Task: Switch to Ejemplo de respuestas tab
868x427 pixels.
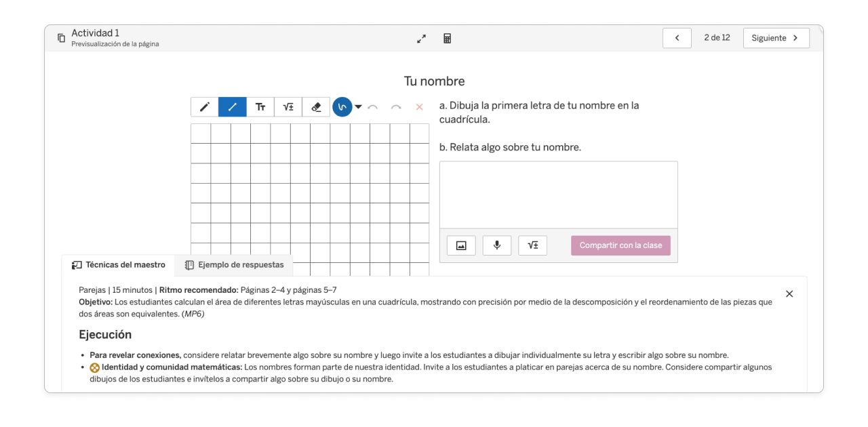Action: 234,265
